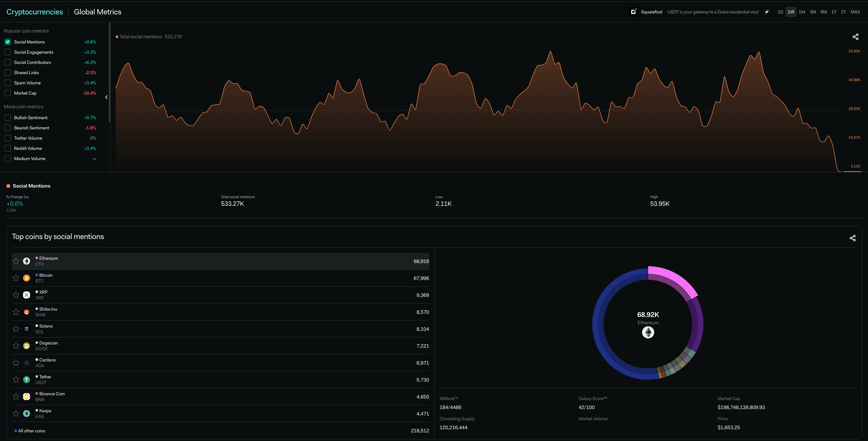Select the All other coins row

click(x=32, y=431)
